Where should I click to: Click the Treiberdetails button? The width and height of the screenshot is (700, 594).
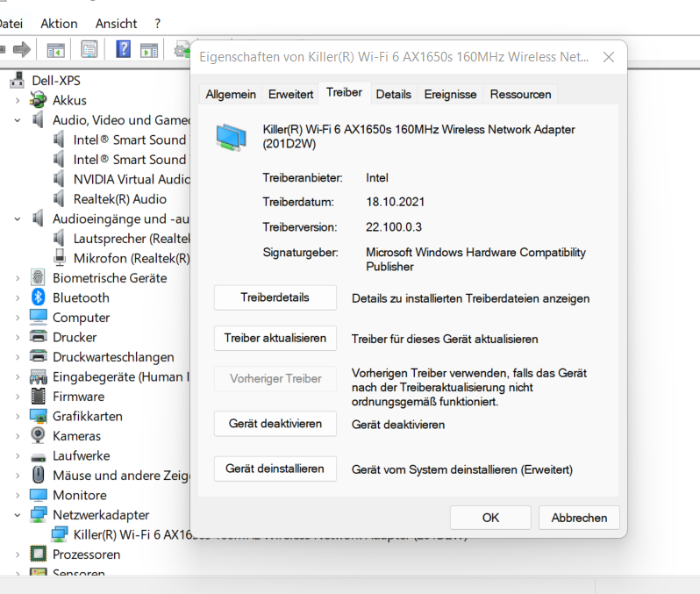click(275, 297)
